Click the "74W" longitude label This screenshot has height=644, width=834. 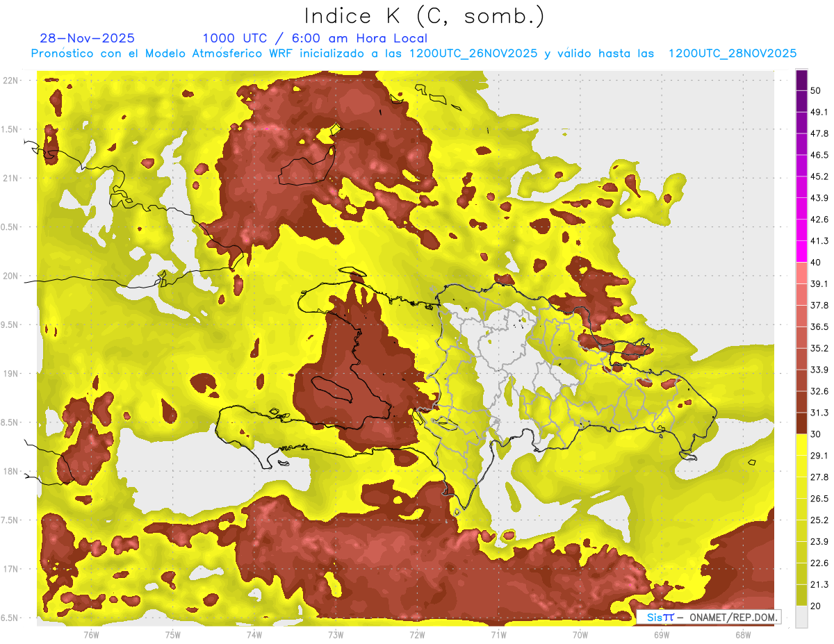click(x=254, y=634)
